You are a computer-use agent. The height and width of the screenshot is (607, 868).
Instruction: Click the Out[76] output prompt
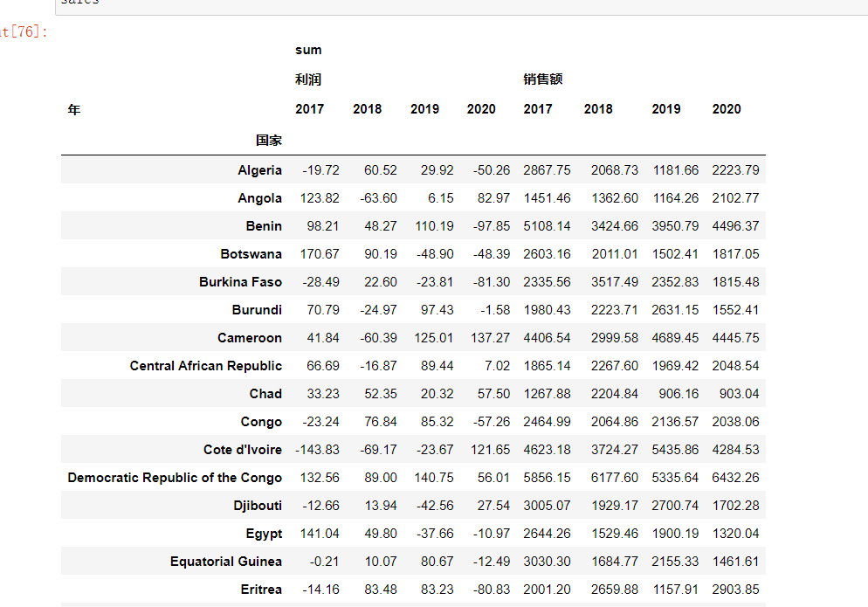24,31
